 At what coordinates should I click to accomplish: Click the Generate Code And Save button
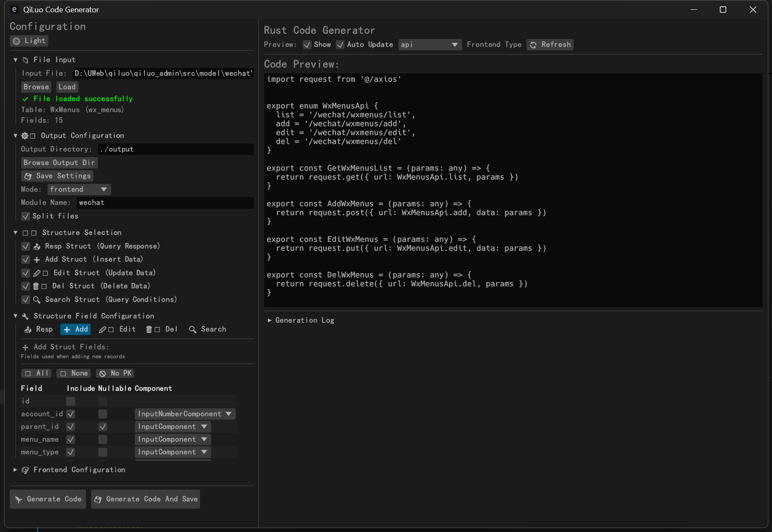click(x=145, y=499)
